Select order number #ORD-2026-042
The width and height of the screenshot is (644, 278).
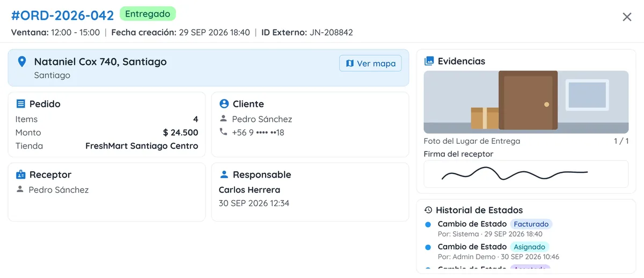62,15
